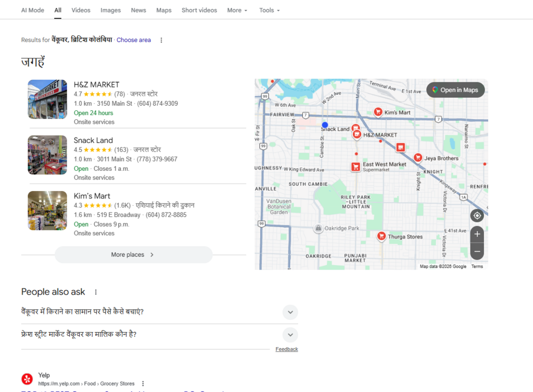Click the map zoom out minus control

click(477, 251)
